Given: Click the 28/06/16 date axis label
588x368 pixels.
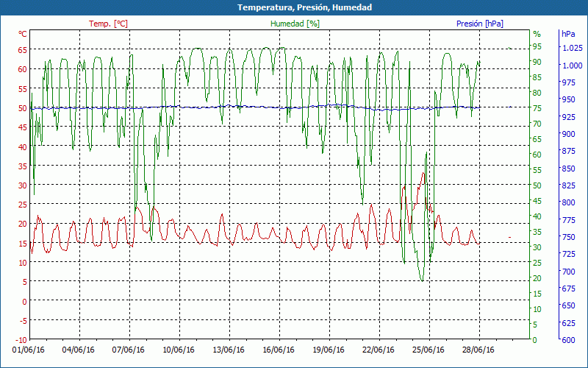Looking at the screenshot, I should (x=478, y=350).
